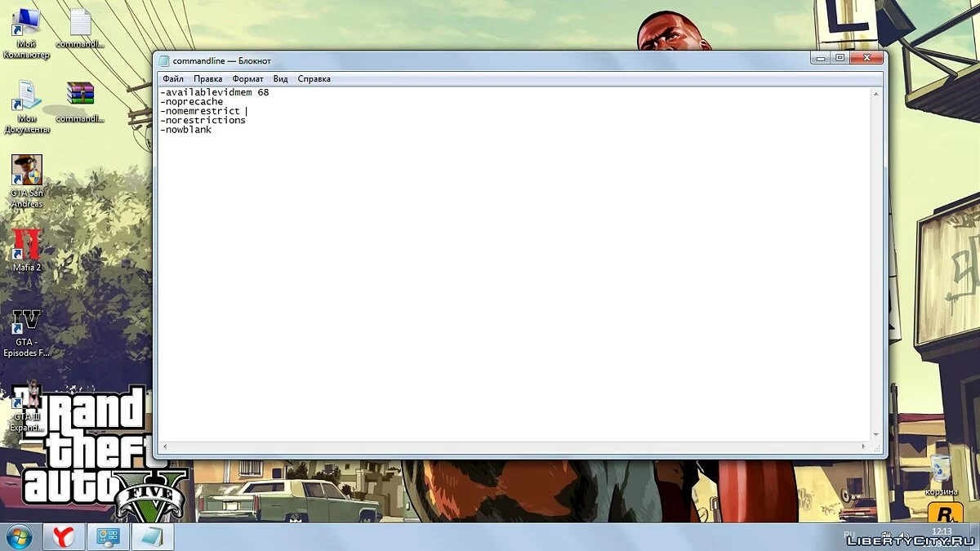Launch Yandex browser from the taskbar

[65, 537]
